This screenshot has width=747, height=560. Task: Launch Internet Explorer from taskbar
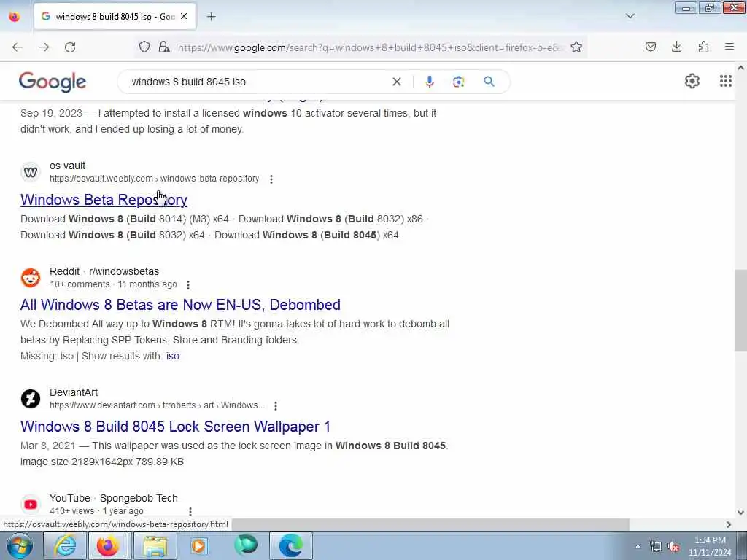point(65,545)
